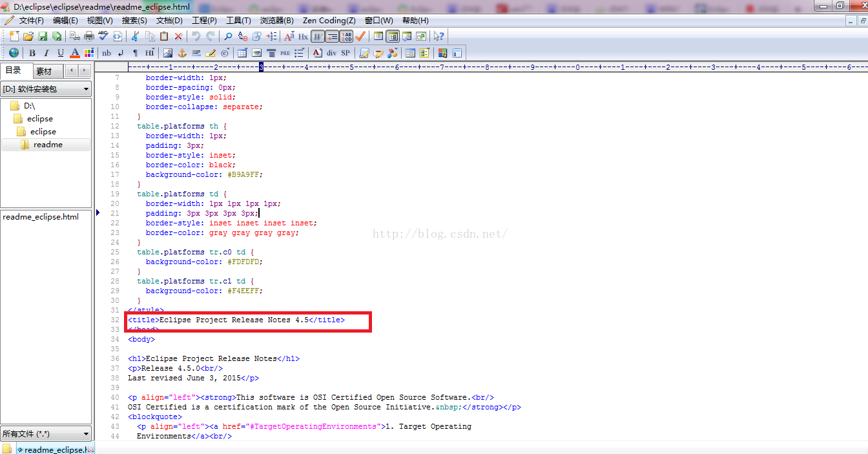Open the drive selector D: dropdown

(46, 89)
